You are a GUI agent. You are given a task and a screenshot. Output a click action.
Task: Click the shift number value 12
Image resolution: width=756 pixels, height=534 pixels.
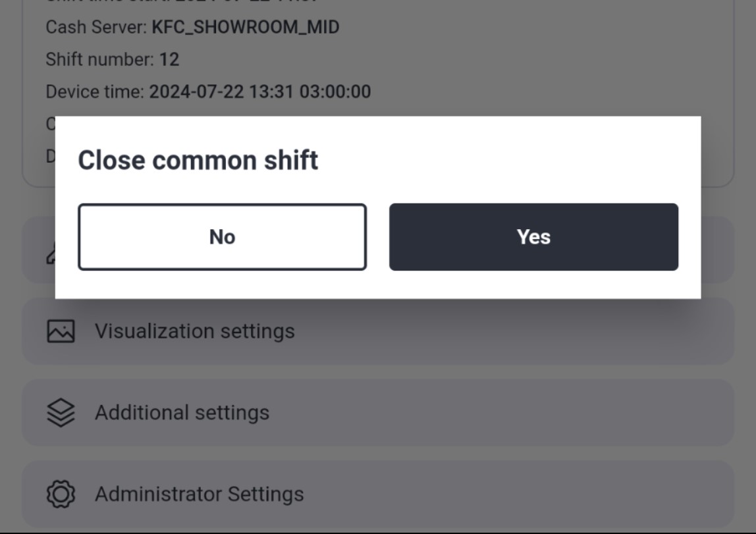169,59
